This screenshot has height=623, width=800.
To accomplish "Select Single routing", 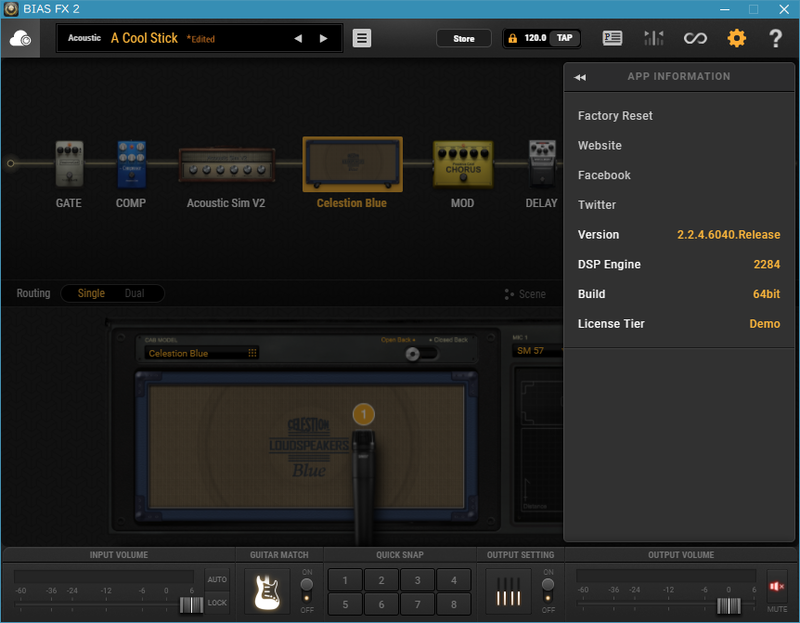I will [x=91, y=293].
